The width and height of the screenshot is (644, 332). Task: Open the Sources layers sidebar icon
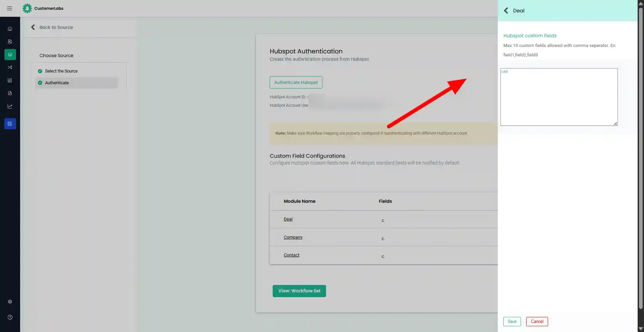pyautogui.click(x=10, y=54)
